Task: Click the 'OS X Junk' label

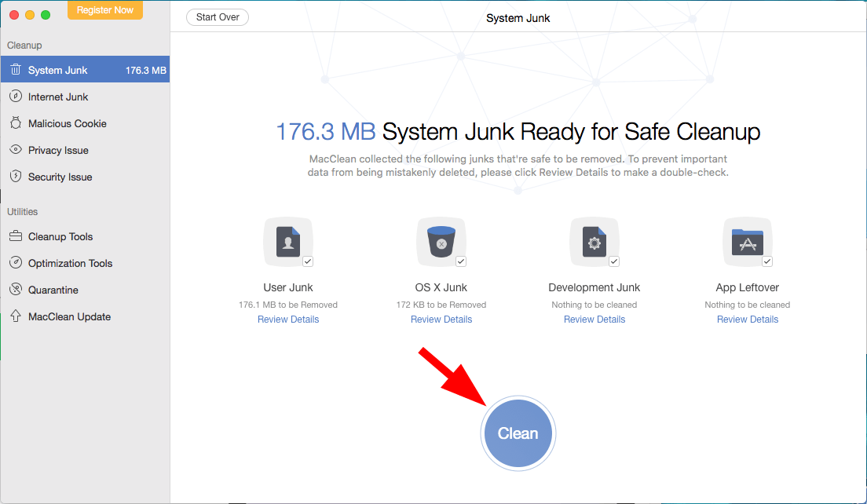Action: click(441, 287)
